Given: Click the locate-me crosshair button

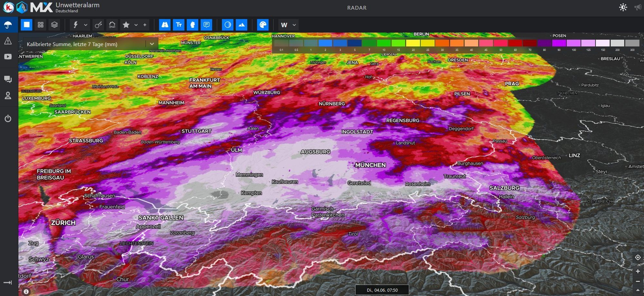Looking at the screenshot, I should (x=638, y=257).
